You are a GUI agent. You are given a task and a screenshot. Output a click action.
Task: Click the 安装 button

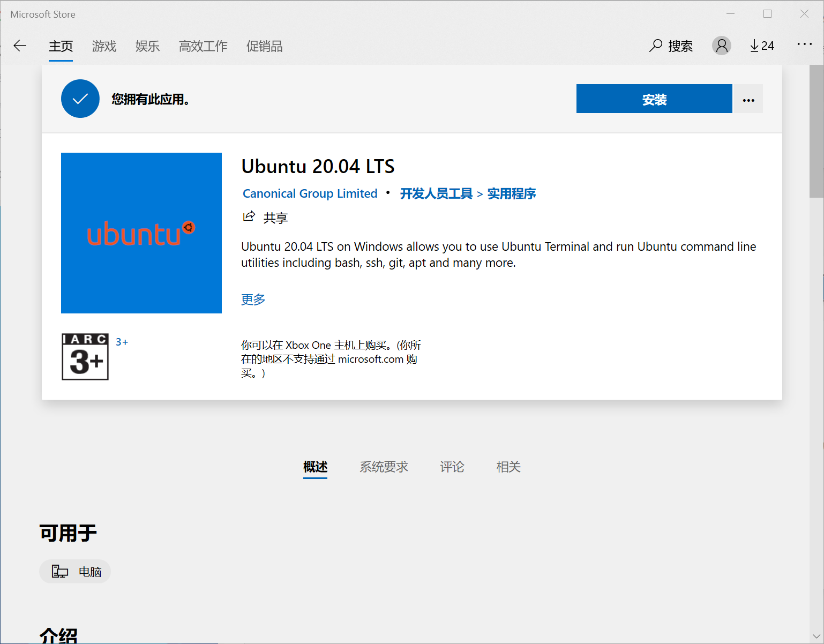pos(654,99)
